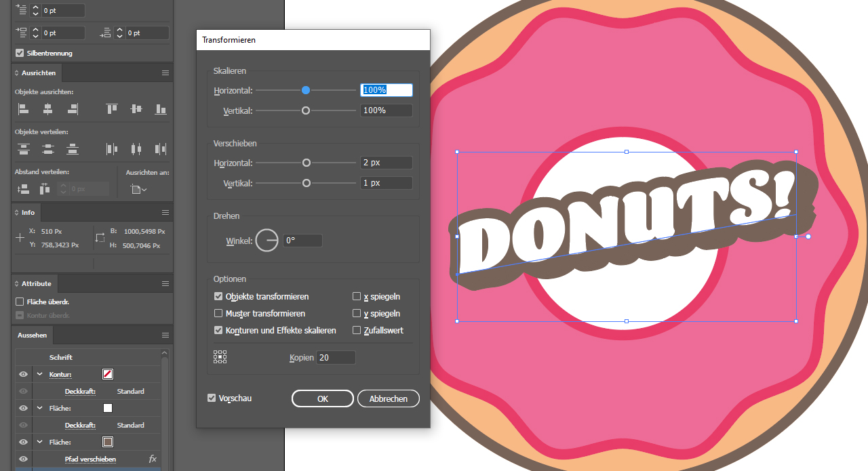868x471 pixels.
Task: Click vertical distribute spacing icon
Action: click(23, 189)
